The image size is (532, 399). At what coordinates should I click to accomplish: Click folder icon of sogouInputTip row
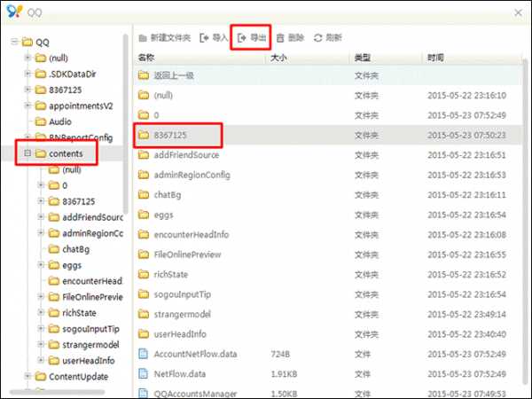(144, 294)
